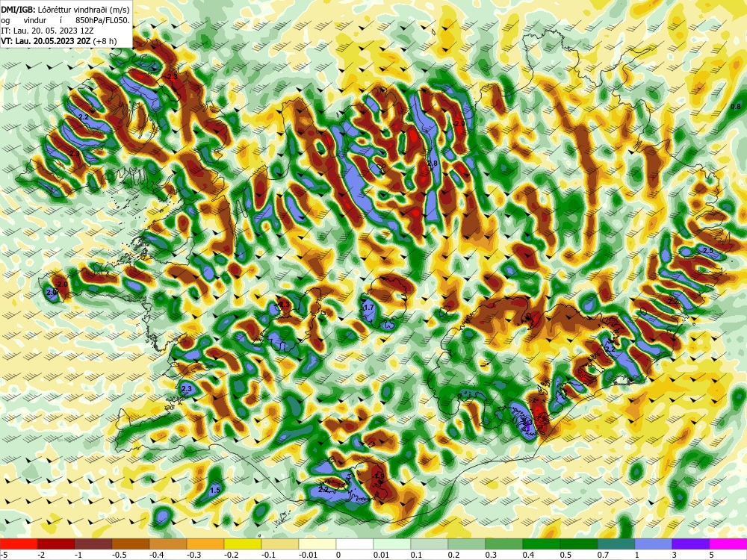Click the '1.7' value label on map
Screen dimensions: 747x560
click(369, 308)
